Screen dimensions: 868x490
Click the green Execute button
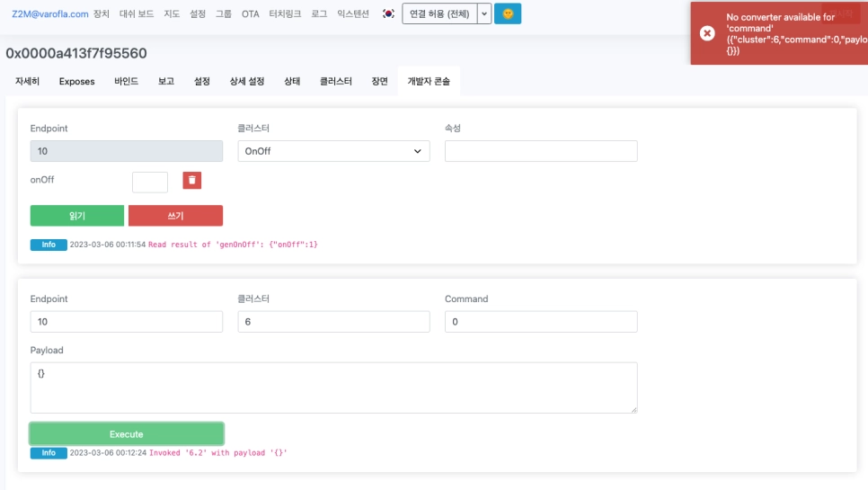click(x=127, y=434)
